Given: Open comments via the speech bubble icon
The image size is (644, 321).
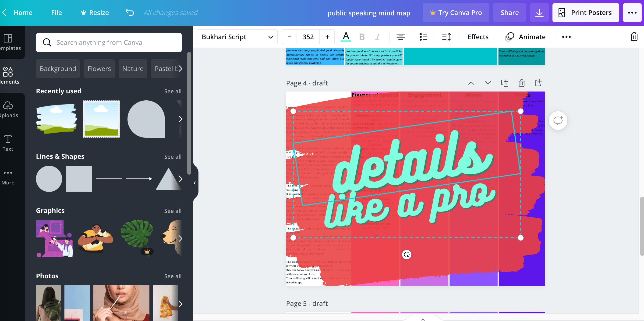Looking at the screenshot, I should [558, 120].
